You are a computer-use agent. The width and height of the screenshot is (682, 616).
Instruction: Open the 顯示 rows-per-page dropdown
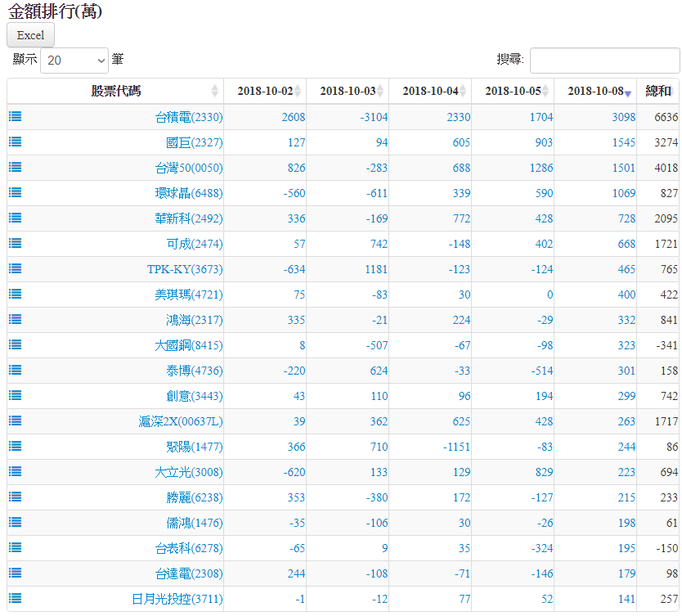click(x=74, y=60)
